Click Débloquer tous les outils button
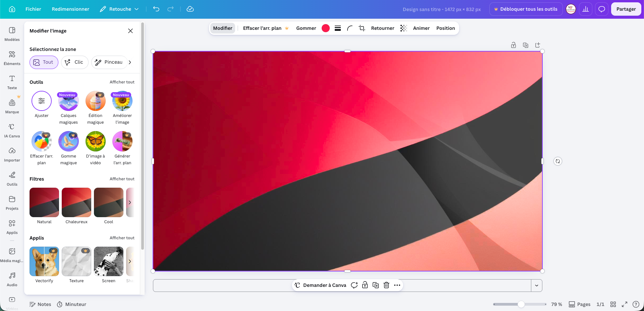 [526, 9]
